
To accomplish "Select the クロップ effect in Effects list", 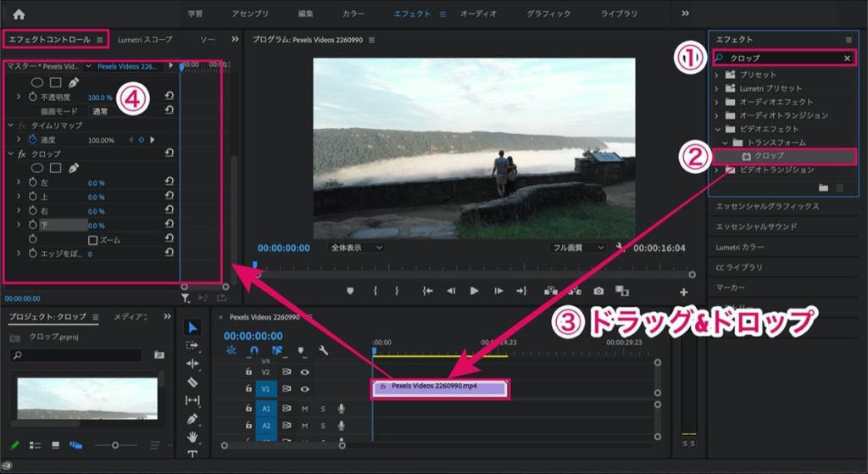I will (x=784, y=156).
